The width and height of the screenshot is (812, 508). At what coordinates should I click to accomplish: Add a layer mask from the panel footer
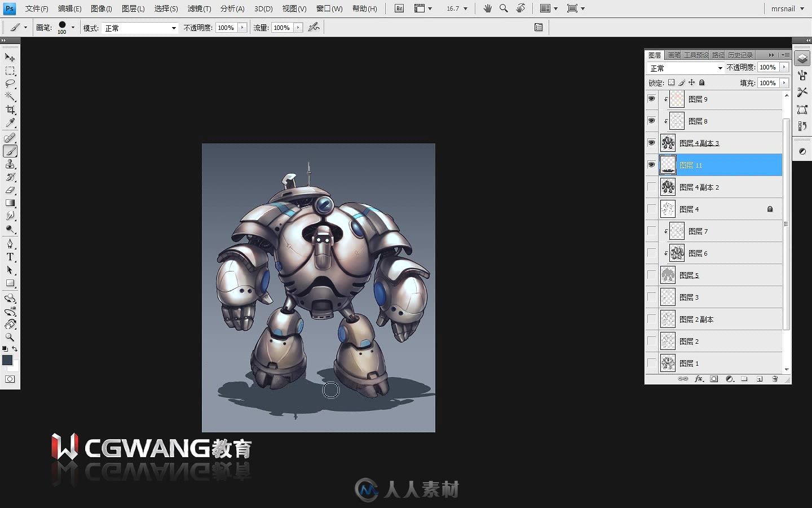714,379
